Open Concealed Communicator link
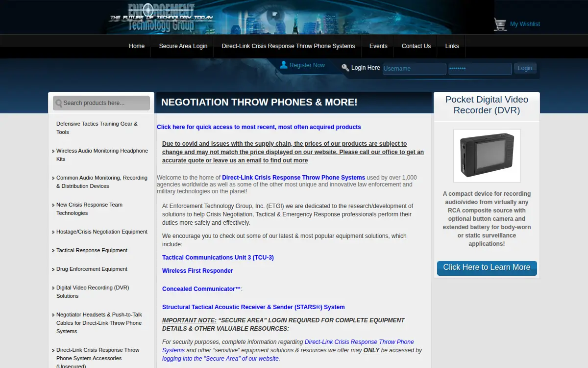This screenshot has height=368, width=588. (201, 289)
